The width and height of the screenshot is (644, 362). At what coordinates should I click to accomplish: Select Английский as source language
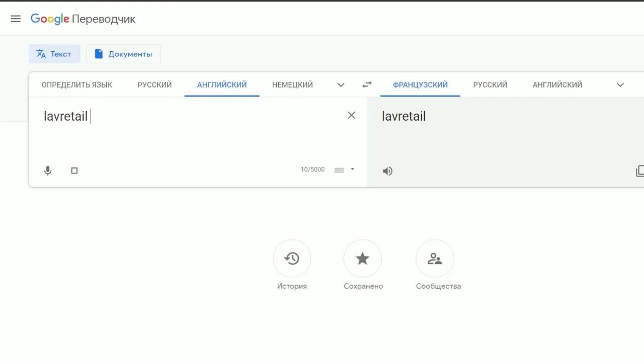coord(222,84)
